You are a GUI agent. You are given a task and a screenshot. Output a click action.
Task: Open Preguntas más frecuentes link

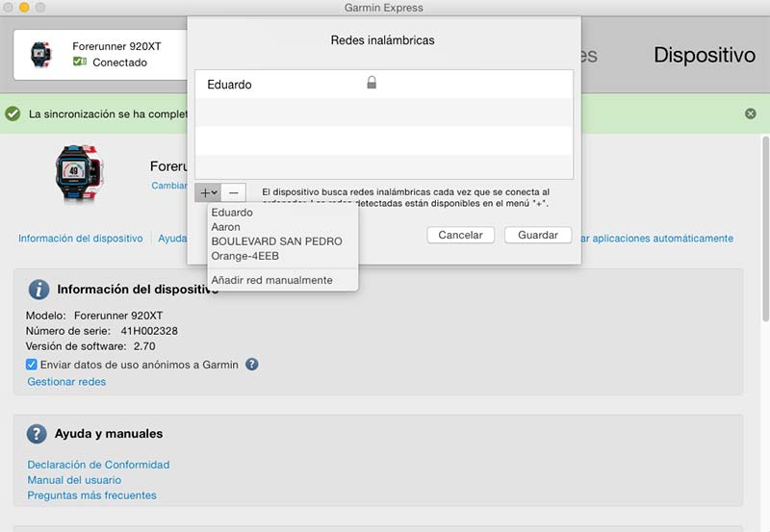point(91,495)
